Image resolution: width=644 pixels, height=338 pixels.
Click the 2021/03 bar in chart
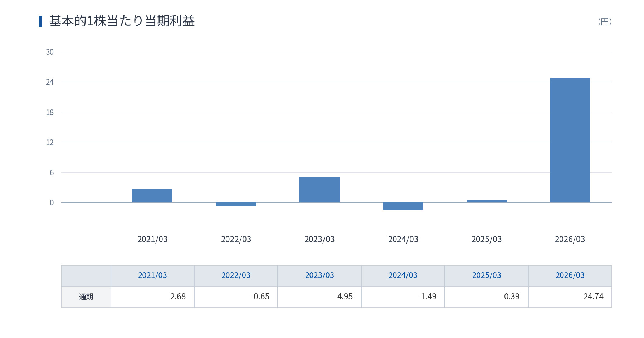tap(152, 196)
